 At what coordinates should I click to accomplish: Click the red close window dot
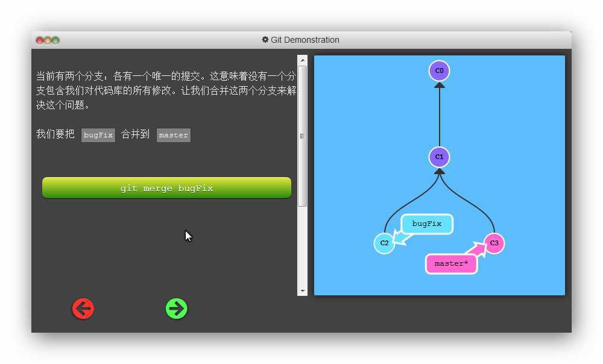pyautogui.click(x=40, y=40)
